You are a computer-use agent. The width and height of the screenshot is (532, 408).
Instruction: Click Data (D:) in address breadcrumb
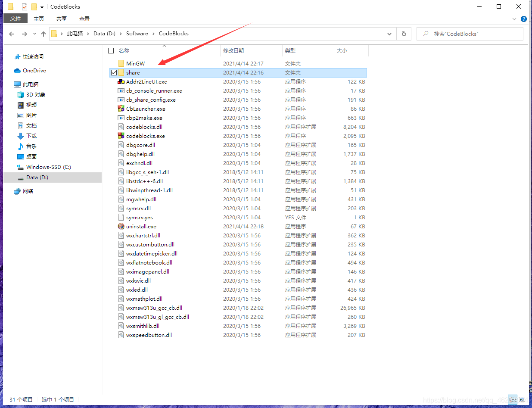coord(105,34)
